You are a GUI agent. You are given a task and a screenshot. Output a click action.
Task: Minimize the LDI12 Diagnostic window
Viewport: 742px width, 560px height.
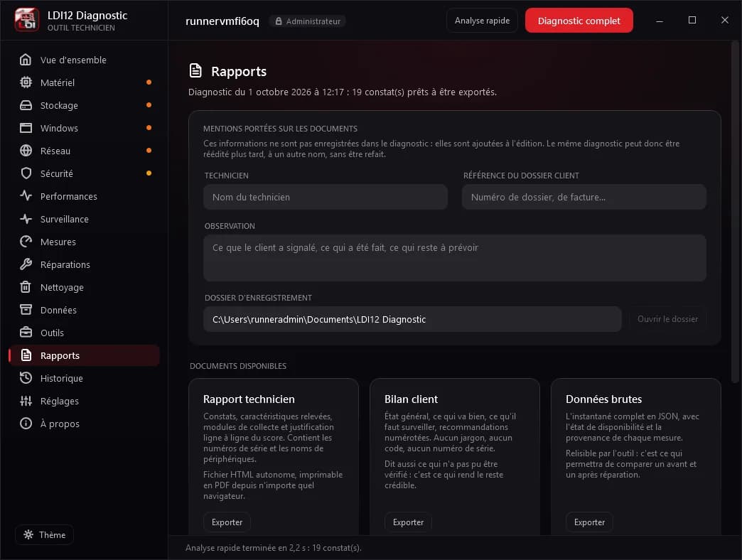click(659, 21)
